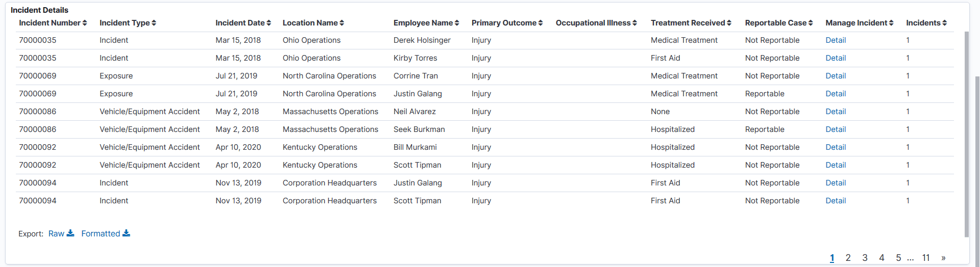980x267 pixels.
Task: Open Detail link for Seek Burkman
Action: (836, 129)
